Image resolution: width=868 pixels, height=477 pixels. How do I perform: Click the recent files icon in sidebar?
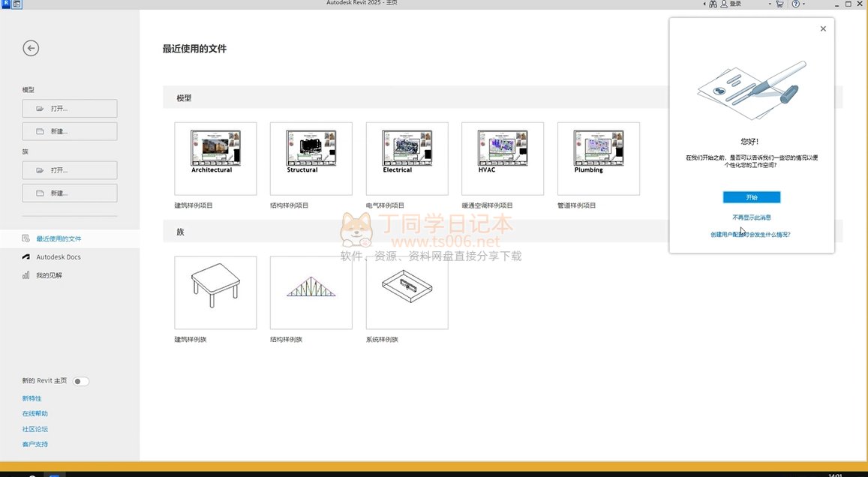tap(26, 238)
